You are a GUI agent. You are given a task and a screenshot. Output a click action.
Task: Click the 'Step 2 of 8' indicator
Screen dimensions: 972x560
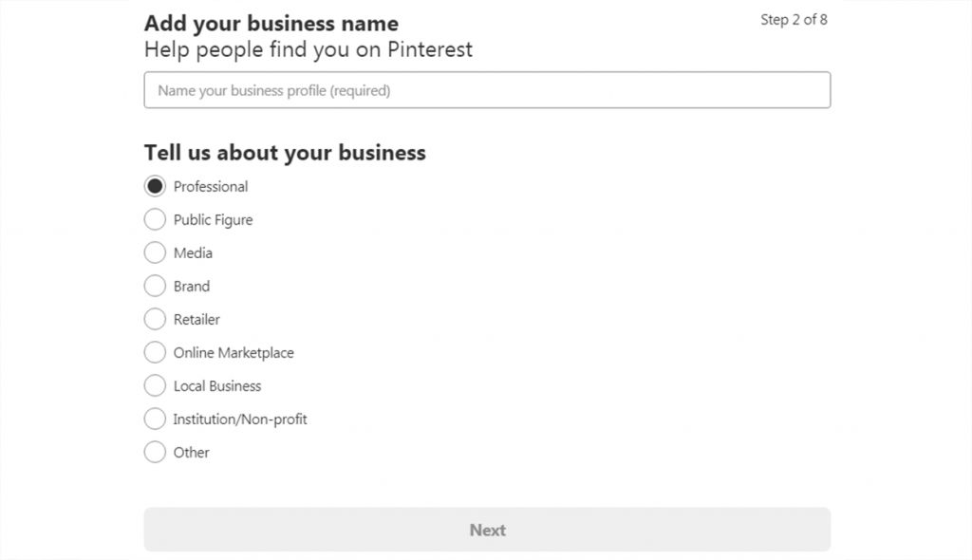click(x=794, y=20)
